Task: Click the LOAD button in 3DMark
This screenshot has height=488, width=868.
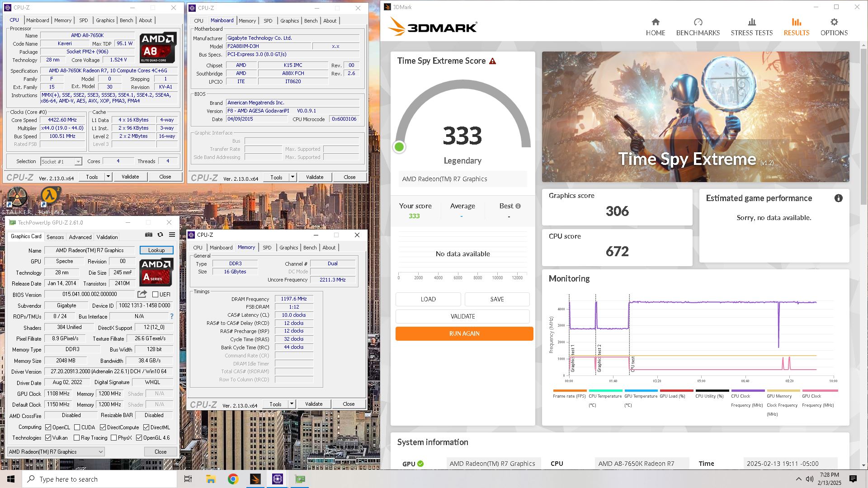Action: (x=428, y=299)
